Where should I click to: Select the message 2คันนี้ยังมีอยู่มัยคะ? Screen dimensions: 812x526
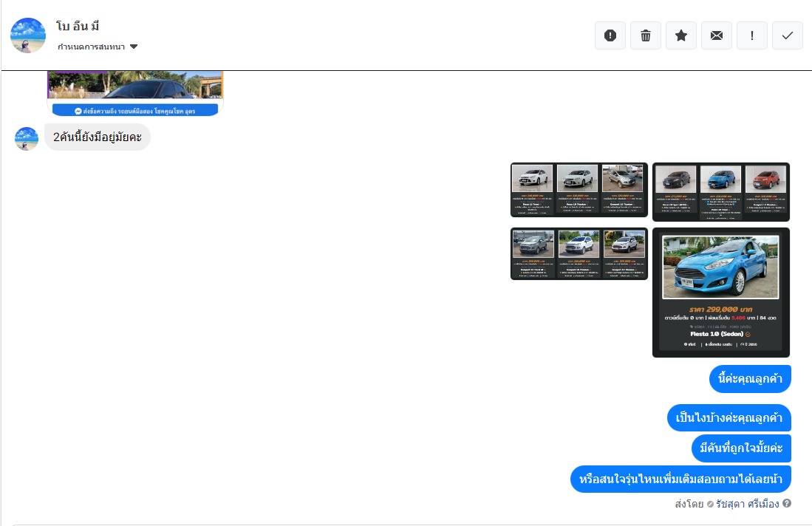98,137
